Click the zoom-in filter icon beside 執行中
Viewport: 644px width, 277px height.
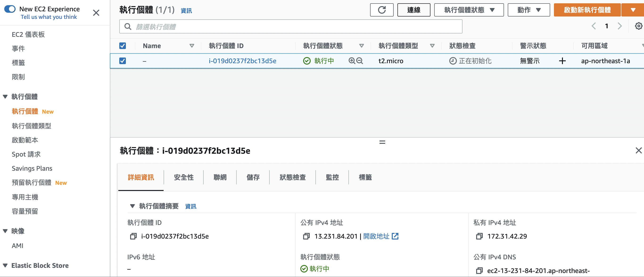pos(352,61)
